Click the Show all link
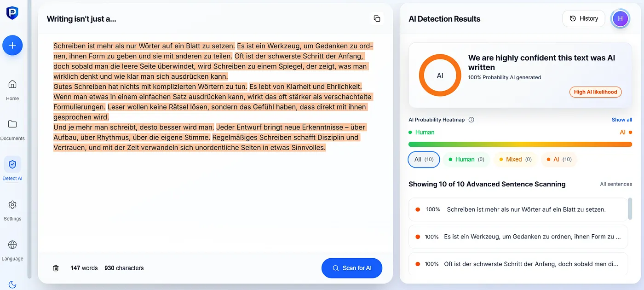The image size is (644, 290). (x=622, y=120)
